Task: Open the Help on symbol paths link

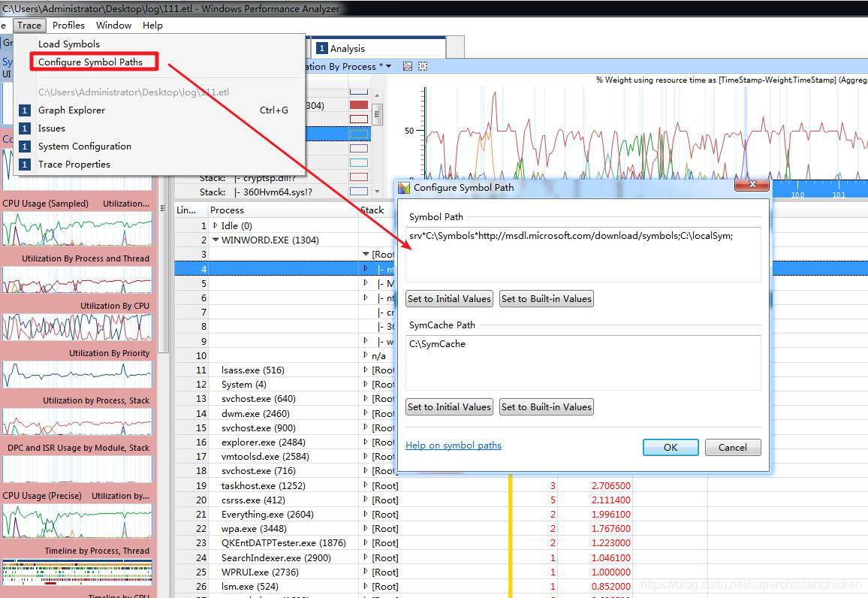Action: pos(454,445)
